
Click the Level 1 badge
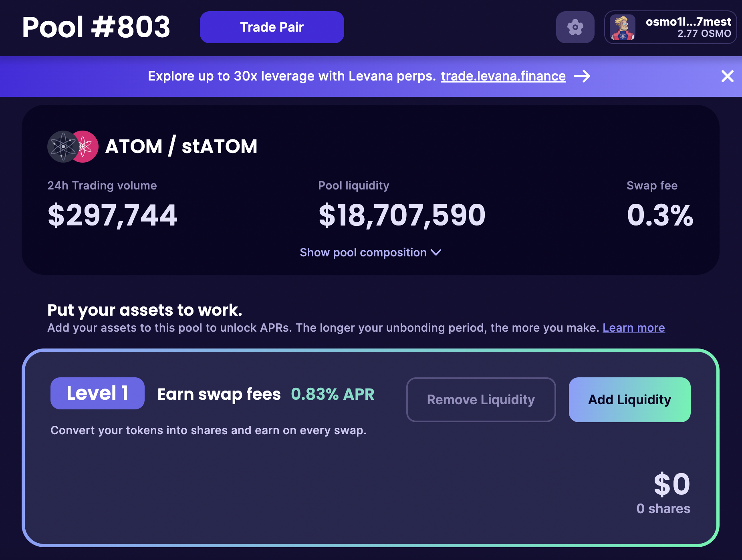[97, 393]
